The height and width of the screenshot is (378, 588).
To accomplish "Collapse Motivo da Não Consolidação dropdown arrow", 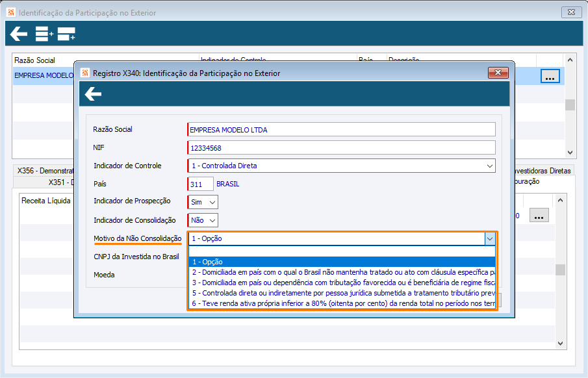I will tap(490, 238).
